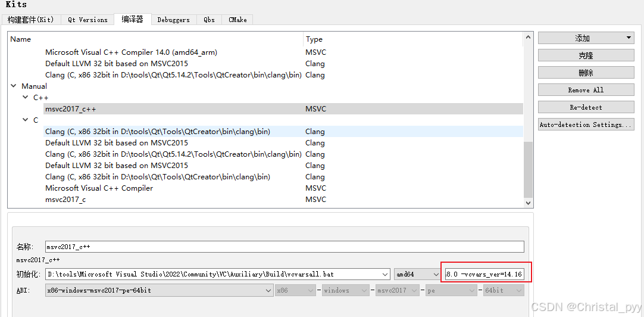Select msvc2017_c compiler in list
Screen dimensions: 644x317
pos(65,200)
